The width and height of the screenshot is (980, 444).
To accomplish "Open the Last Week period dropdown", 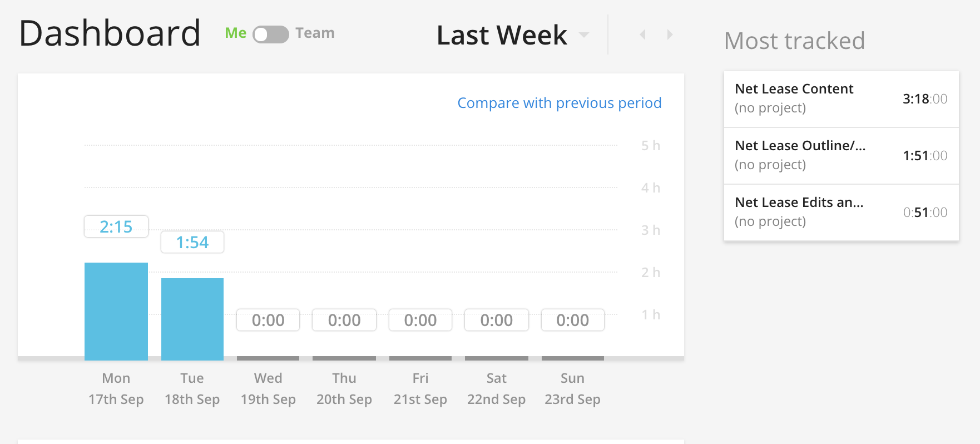I will pyautogui.click(x=501, y=34).
